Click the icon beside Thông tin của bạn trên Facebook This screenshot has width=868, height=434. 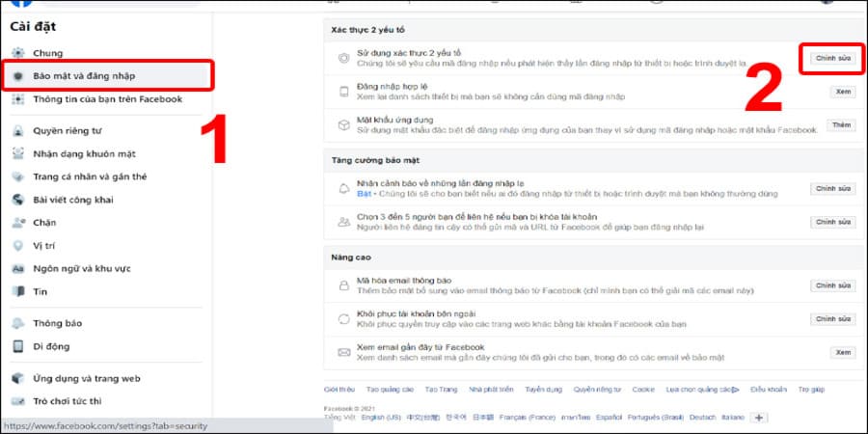18,99
